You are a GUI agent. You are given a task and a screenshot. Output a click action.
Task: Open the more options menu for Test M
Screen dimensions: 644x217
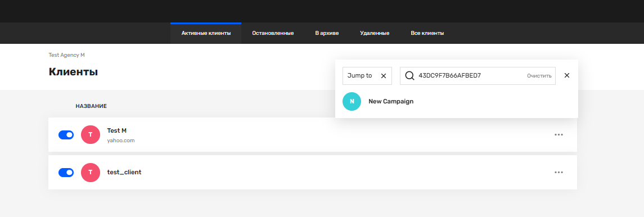pyautogui.click(x=559, y=134)
